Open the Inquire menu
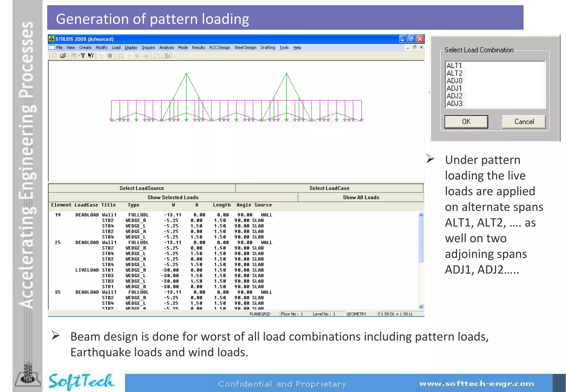The height and width of the screenshot is (392, 566). pos(148,48)
